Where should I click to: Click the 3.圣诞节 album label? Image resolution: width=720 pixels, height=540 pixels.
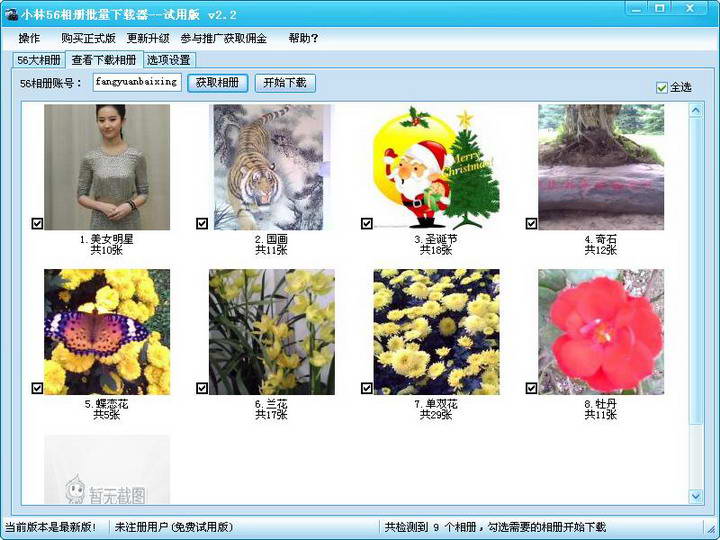pyautogui.click(x=436, y=239)
